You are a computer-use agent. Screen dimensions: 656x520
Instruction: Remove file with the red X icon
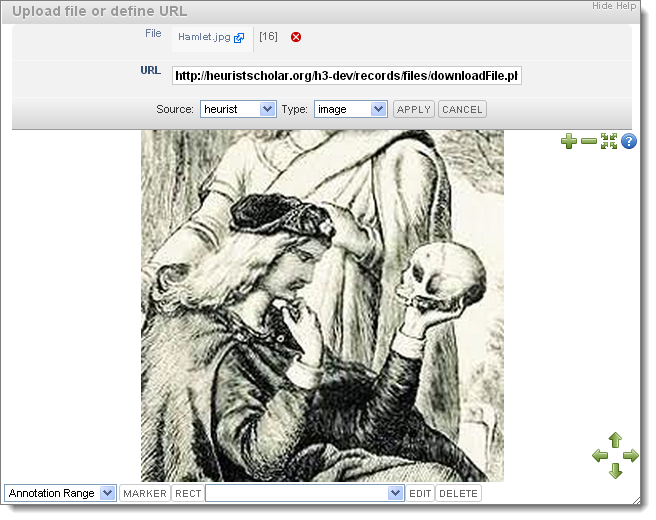click(296, 37)
